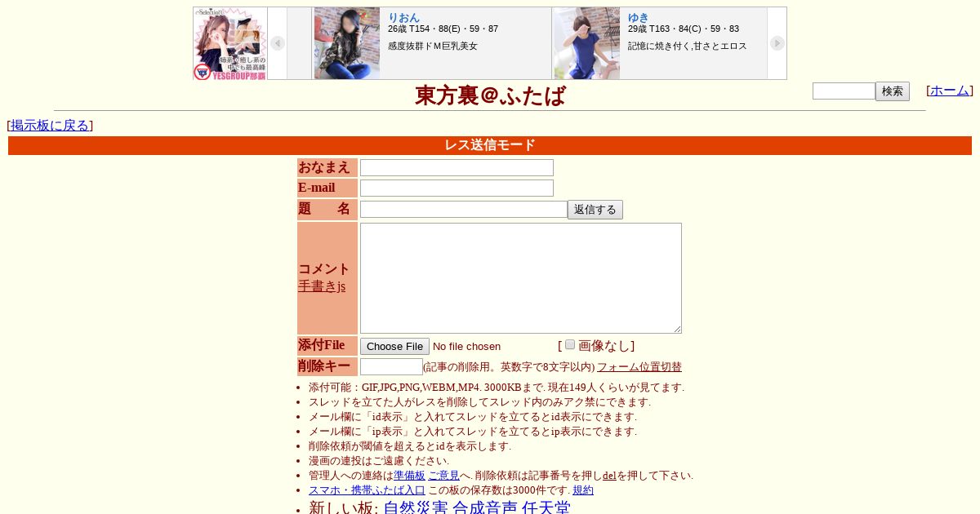
Task: Toggle the 画像なし checkbox
Action: (x=570, y=344)
